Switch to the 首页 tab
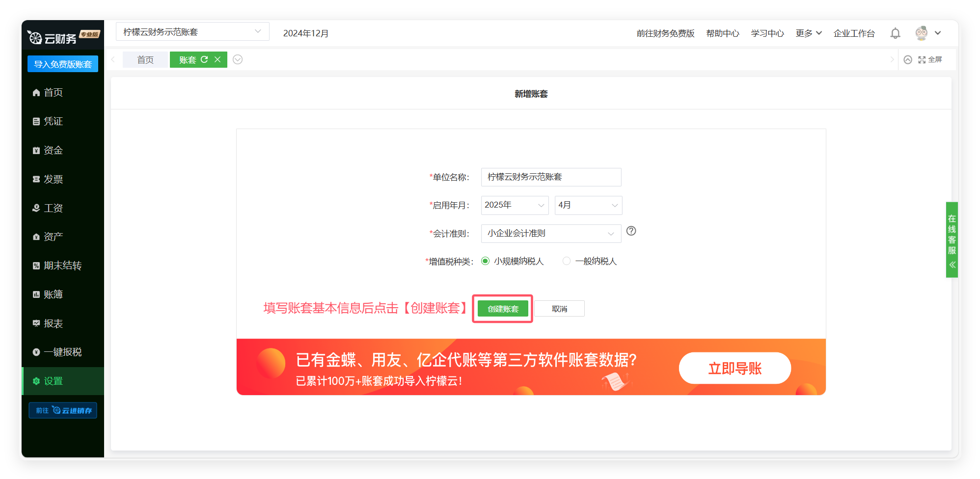 pos(145,60)
